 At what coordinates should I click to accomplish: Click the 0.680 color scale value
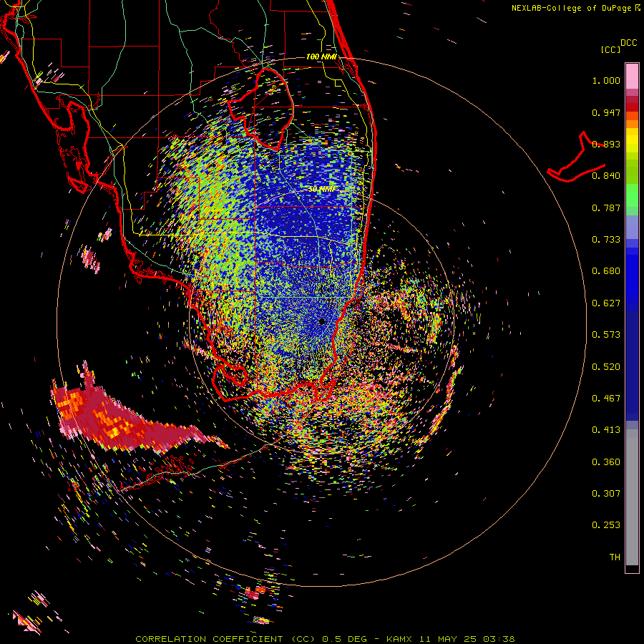(606, 271)
